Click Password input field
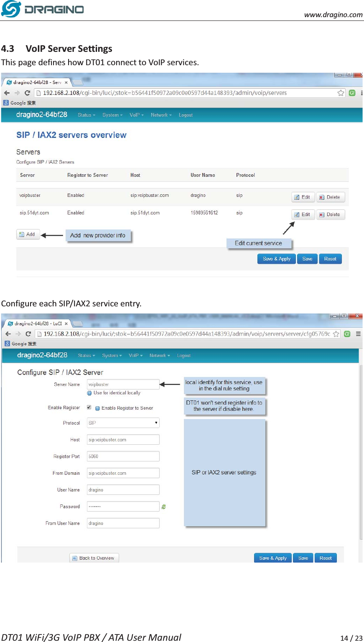 point(123,506)
